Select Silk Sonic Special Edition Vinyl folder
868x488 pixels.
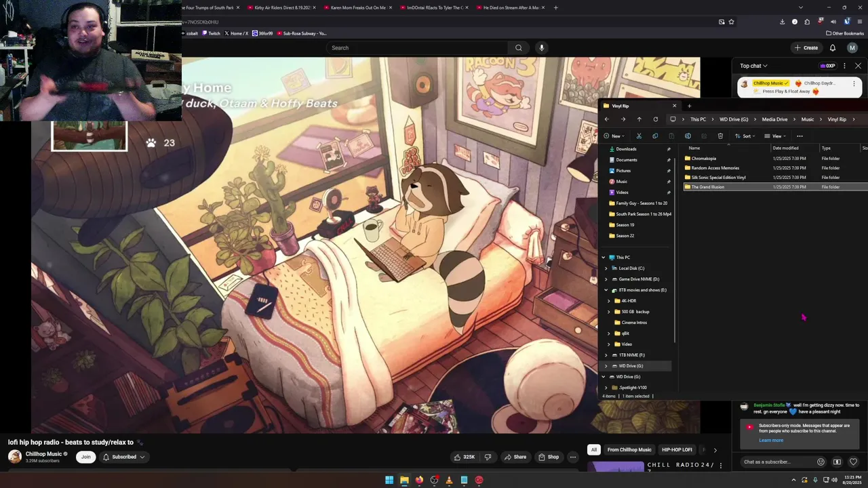718,178
